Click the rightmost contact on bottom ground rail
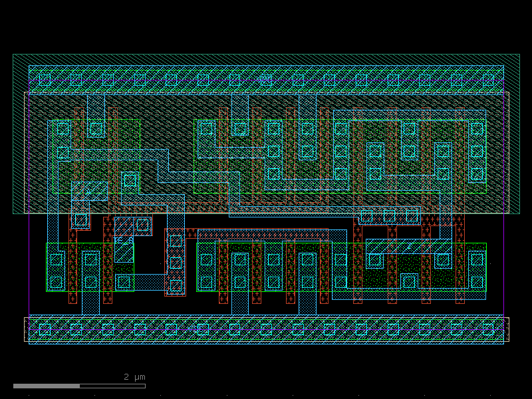532x399 pixels. coord(488,329)
